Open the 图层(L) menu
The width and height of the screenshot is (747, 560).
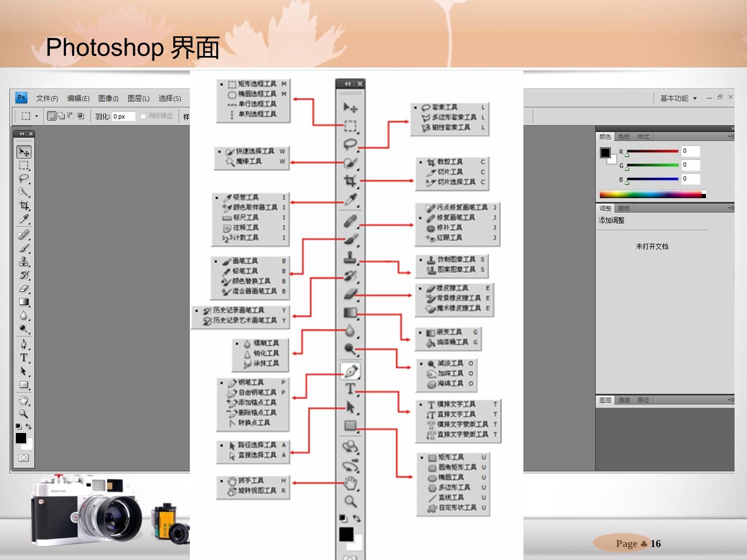(x=138, y=98)
